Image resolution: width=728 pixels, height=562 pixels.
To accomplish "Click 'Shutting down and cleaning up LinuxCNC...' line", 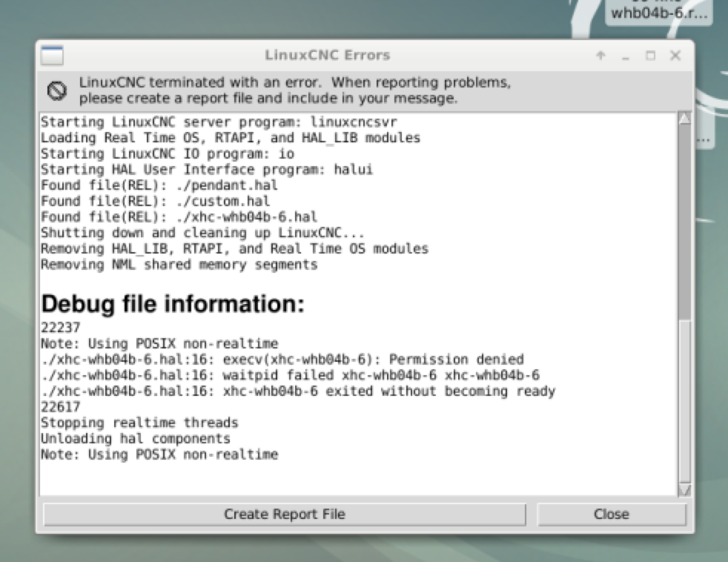I will 202,233.
